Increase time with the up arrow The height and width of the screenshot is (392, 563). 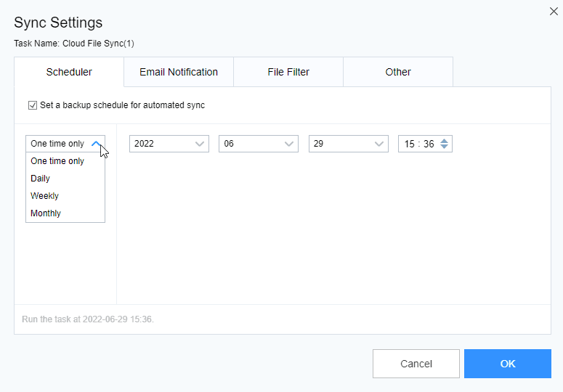(x=445, y=140)
